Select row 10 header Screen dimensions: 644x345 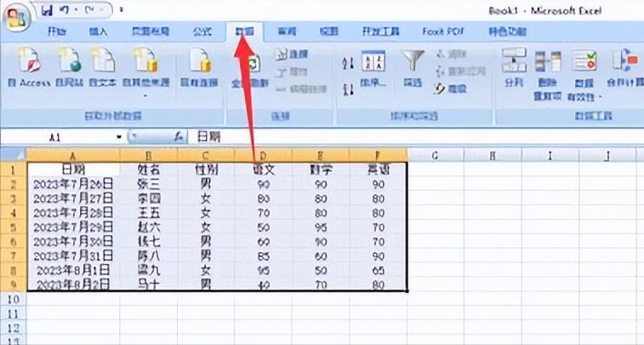coord(13,299)
